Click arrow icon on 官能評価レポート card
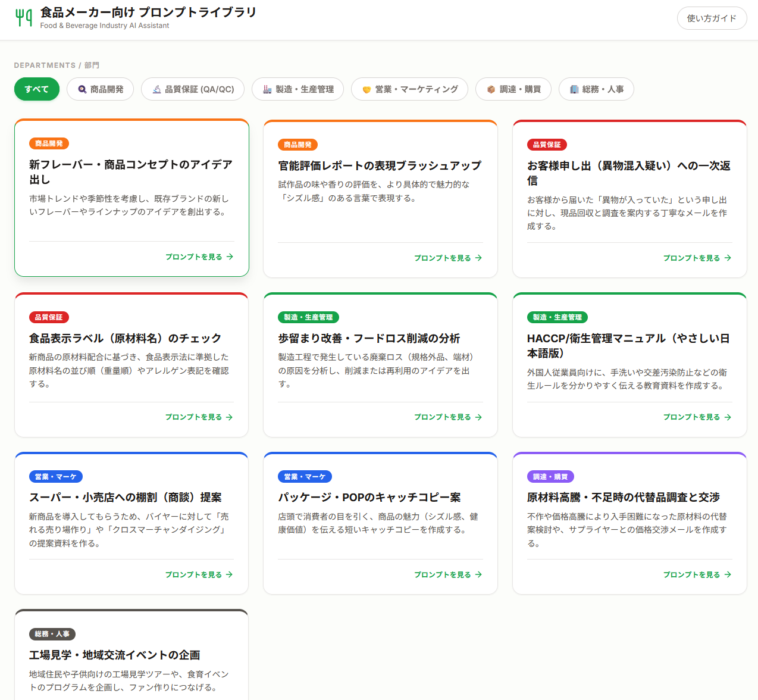Screen dimensions: 758x700 click(x=479, y=258)
